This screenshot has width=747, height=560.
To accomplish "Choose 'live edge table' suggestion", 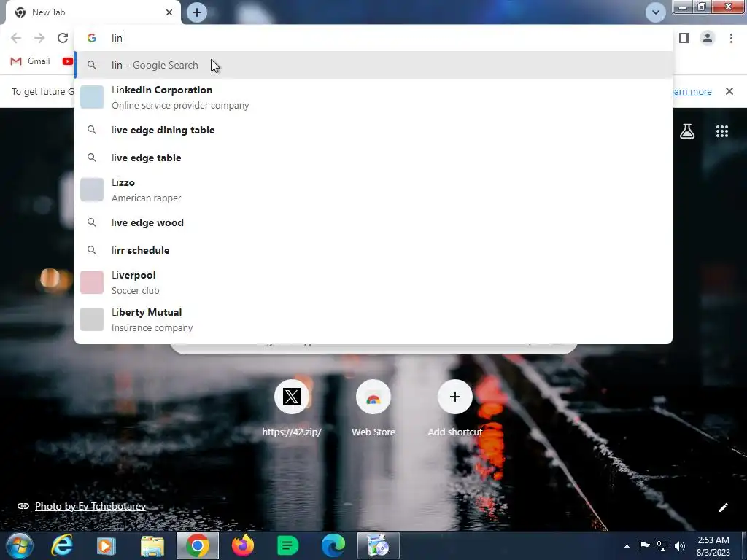I will [373, 157].
